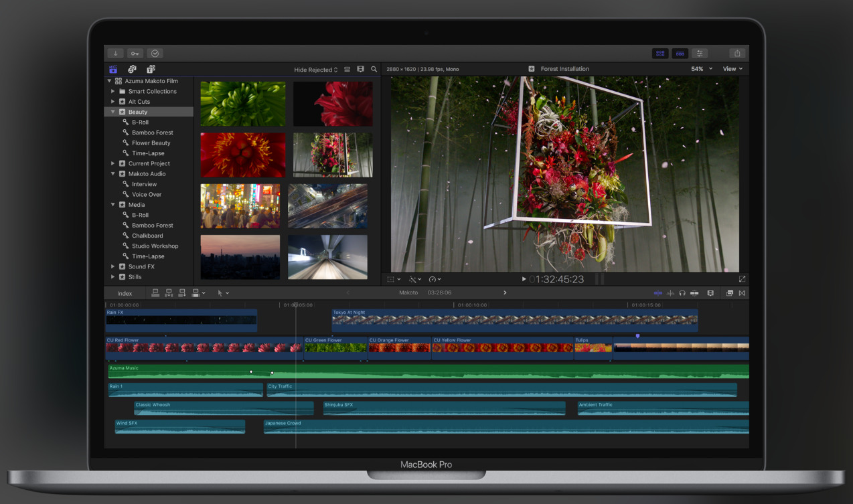Toggle the Inspector panel button
The image size is (853, 504).
(x=700, y=54)
